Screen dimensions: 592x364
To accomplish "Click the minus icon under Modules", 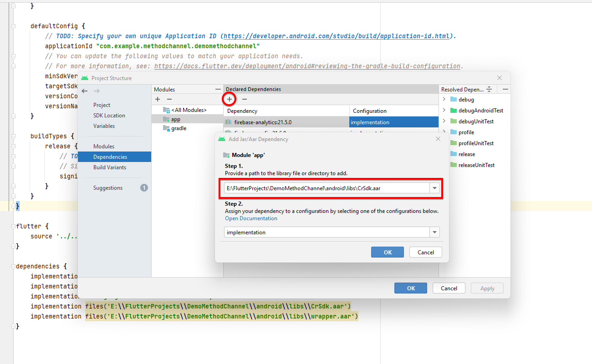I will [169, 99].
